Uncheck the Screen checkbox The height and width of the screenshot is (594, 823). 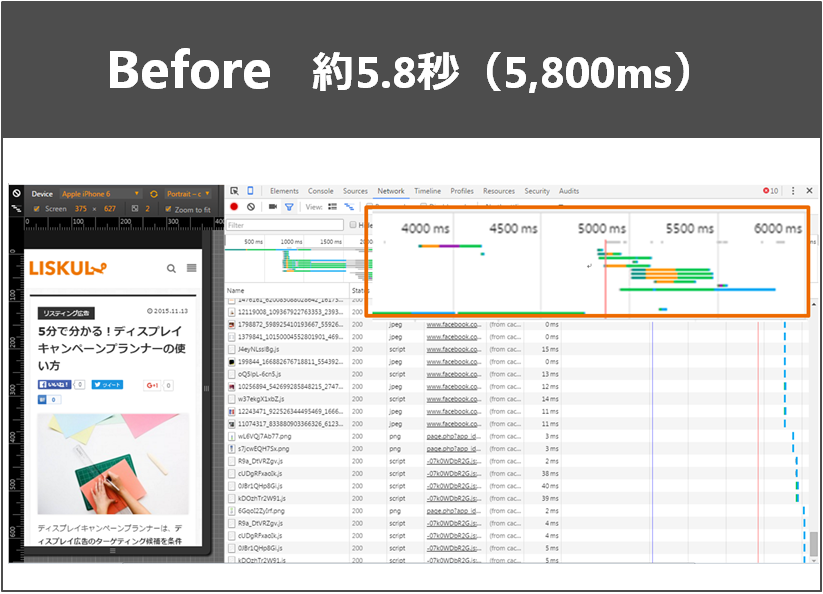(x=37, y=209)
